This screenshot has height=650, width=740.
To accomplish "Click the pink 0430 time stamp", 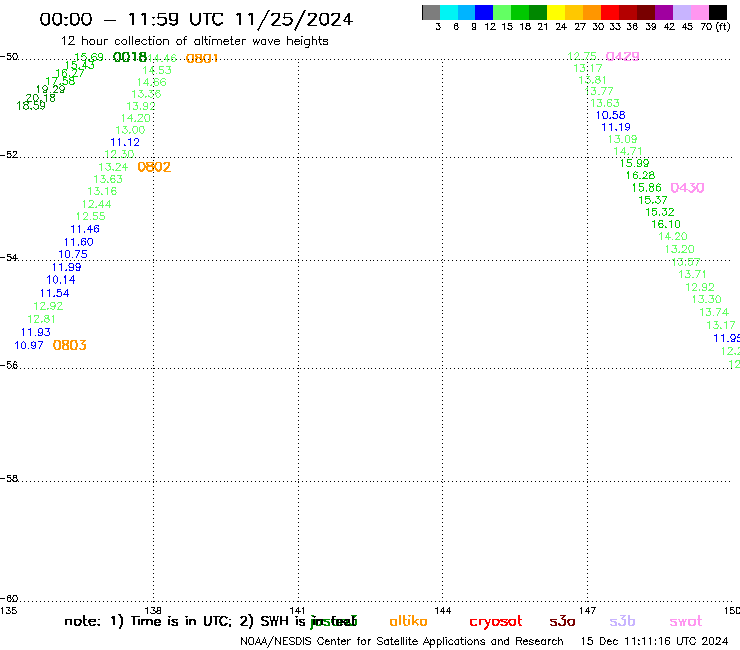I will click(687, 188).
